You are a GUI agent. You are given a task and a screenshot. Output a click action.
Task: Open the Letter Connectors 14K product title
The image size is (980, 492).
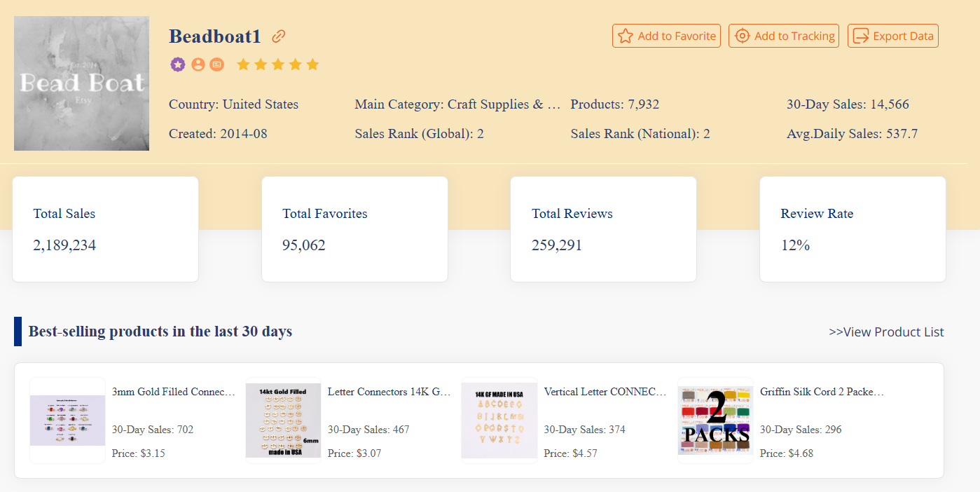(x=387, y=392)
